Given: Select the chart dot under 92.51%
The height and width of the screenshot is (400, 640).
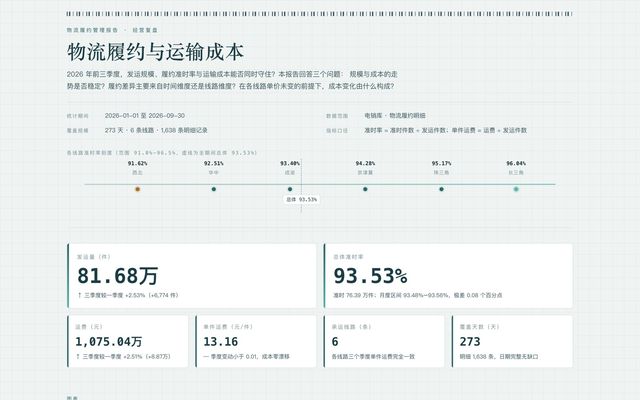Looking at the screenshot, I should (x=214, y=189).
